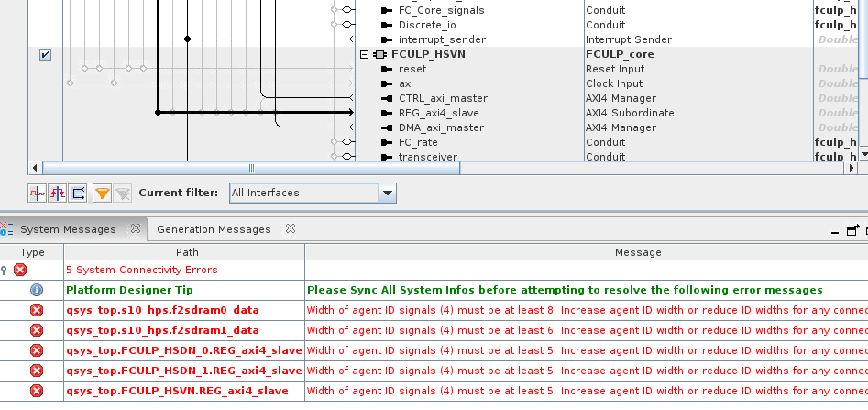Click error icon for s10_hps.f2sdram1_data row
Image resolution: width=868 pixels, height=410 pixels.
[x=37, y=330]
